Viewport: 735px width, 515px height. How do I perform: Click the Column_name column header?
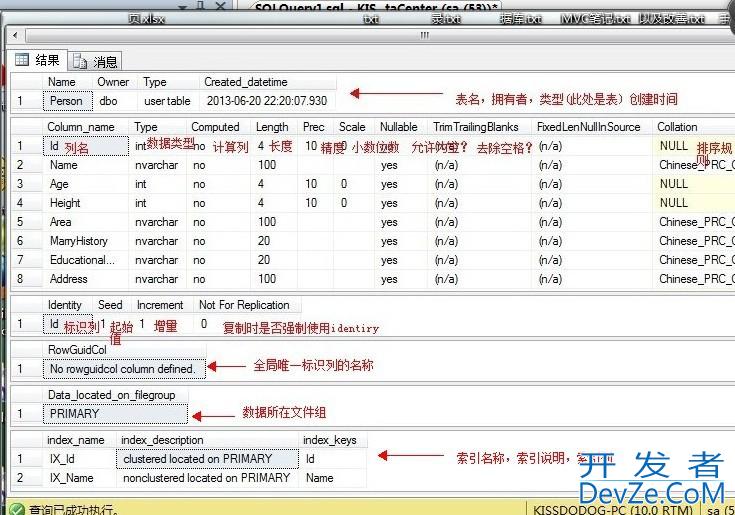86,127
